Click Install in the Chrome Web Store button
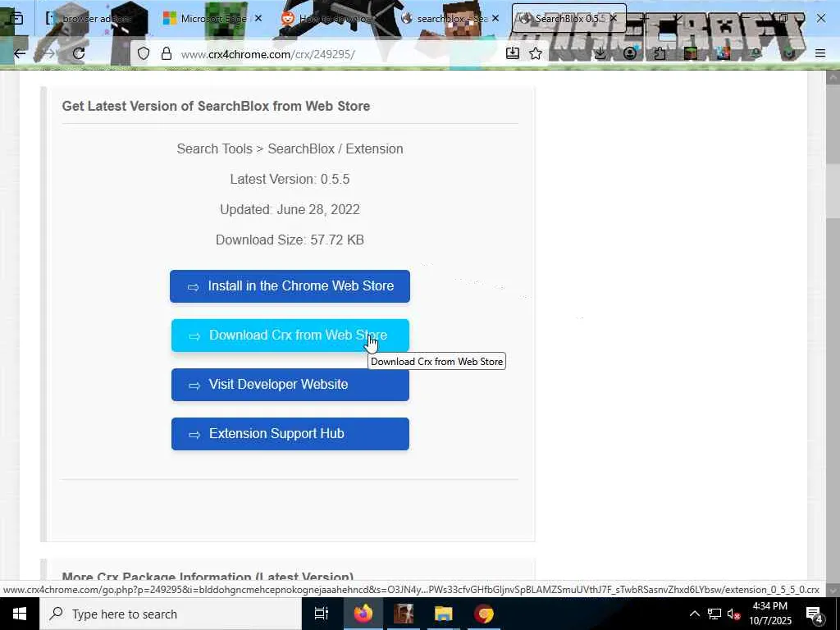This screenshot has height=630, width=840. point(290,286)
